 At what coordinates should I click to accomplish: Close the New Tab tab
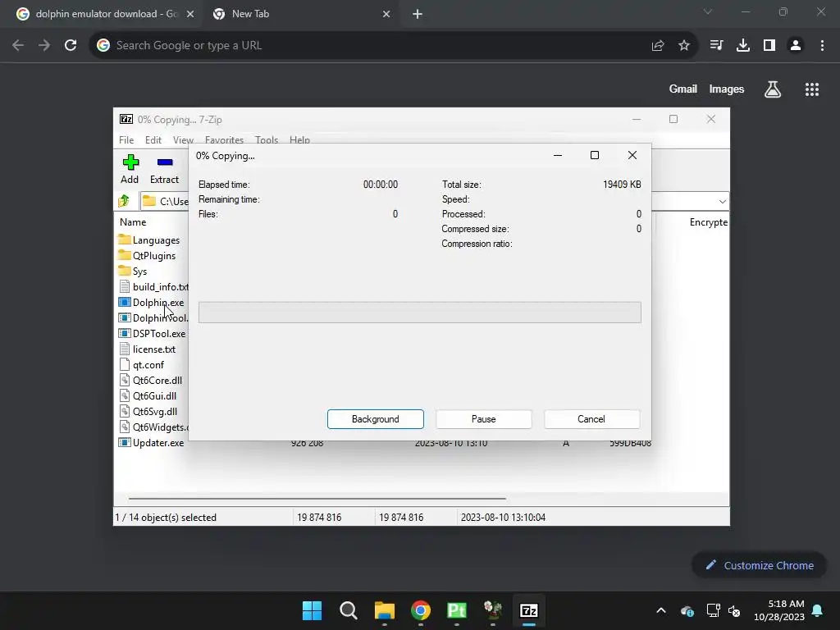pyautogui.click(x=386, y=15)
